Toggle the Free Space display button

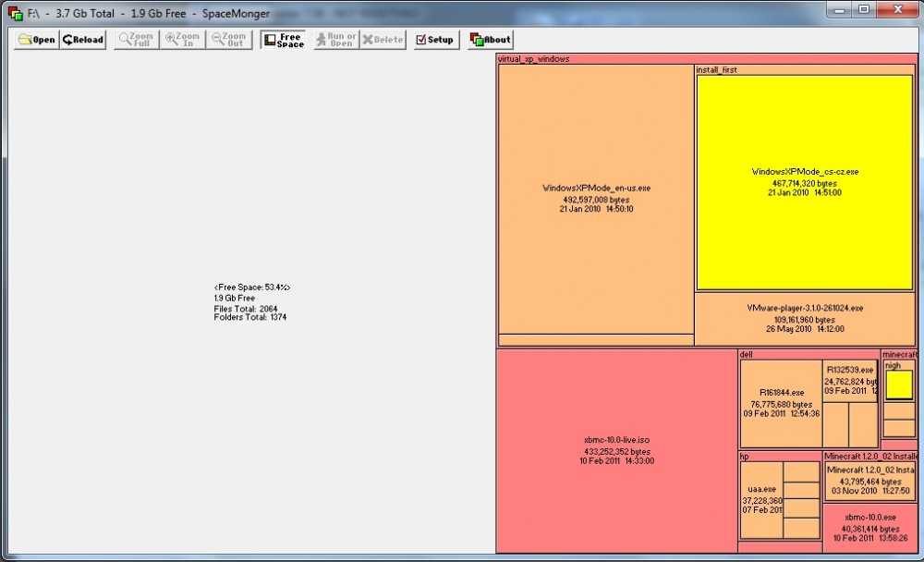[284, 40]
